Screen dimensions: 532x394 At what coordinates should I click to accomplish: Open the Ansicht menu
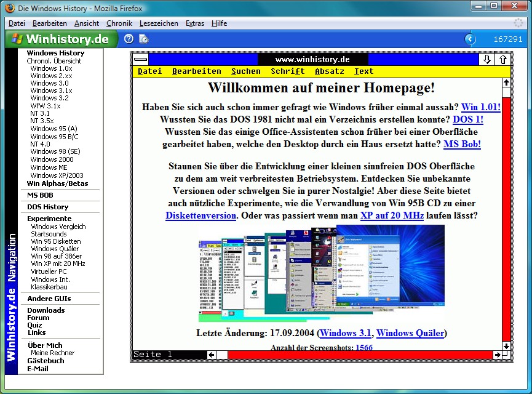87,23
